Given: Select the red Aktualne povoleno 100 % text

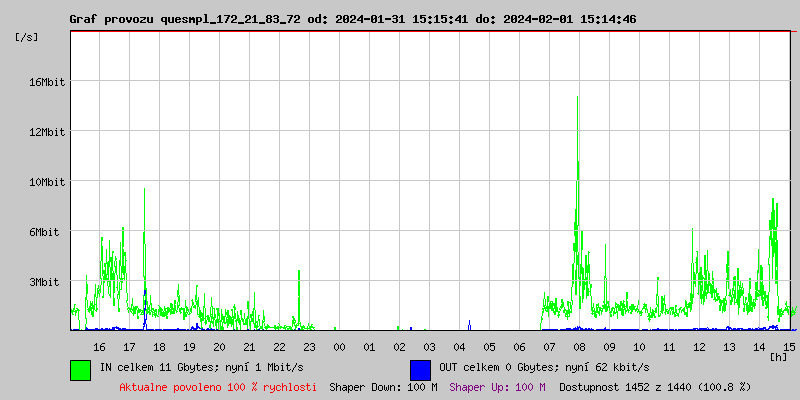Looking at the screenshot, I should pyautogui.click(x=218, y=386).
